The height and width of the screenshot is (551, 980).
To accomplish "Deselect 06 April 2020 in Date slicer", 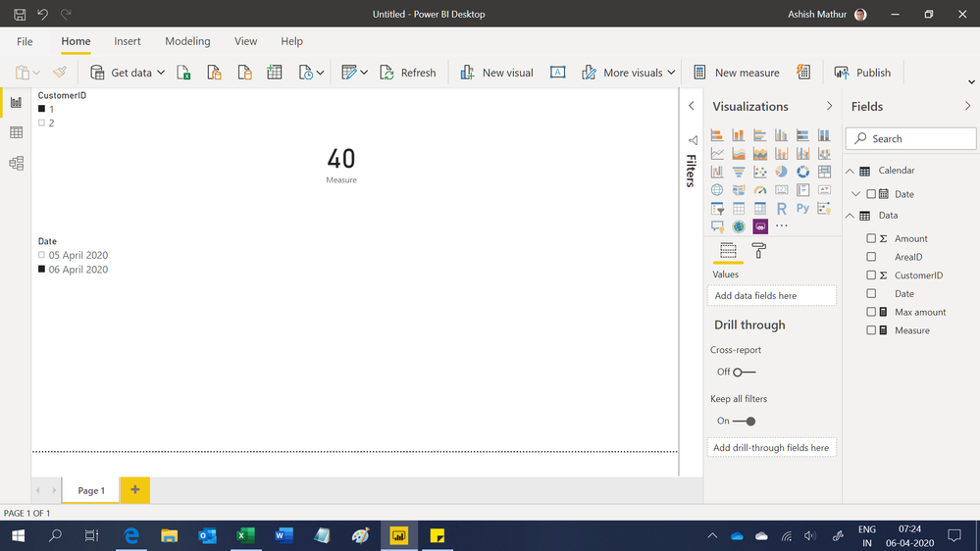I will 42,270.
